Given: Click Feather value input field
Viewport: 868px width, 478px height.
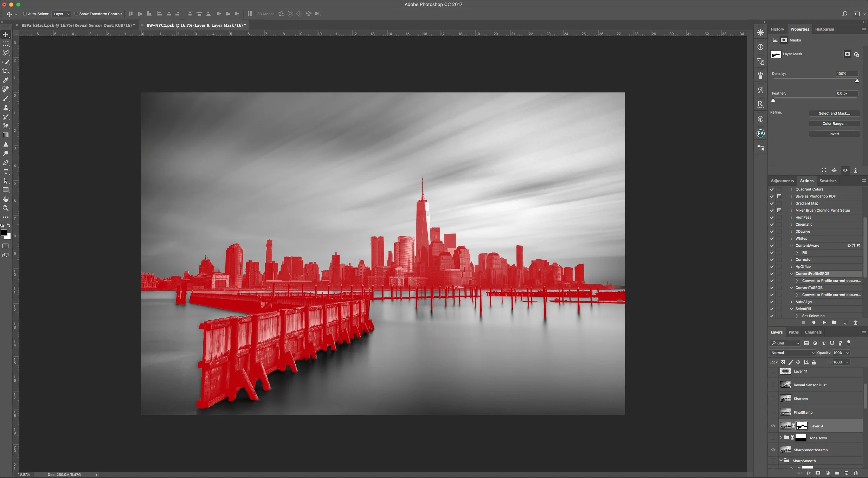Looking at the screenshot, I should [x=847, y=93].
